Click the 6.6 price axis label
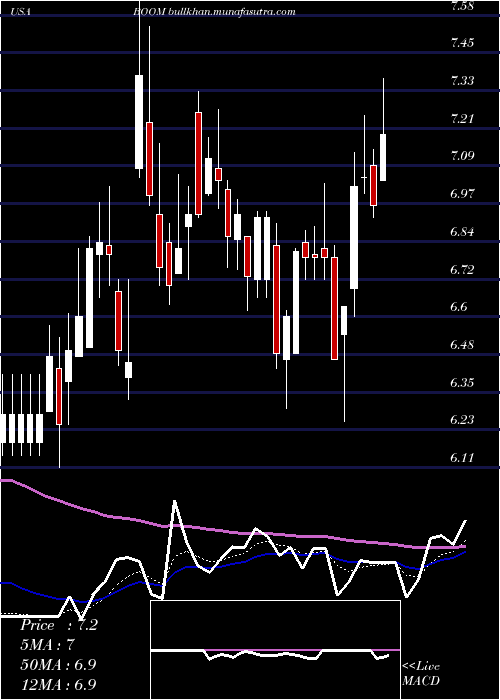This screenshot has width=500, height=700. click(459, 307)
